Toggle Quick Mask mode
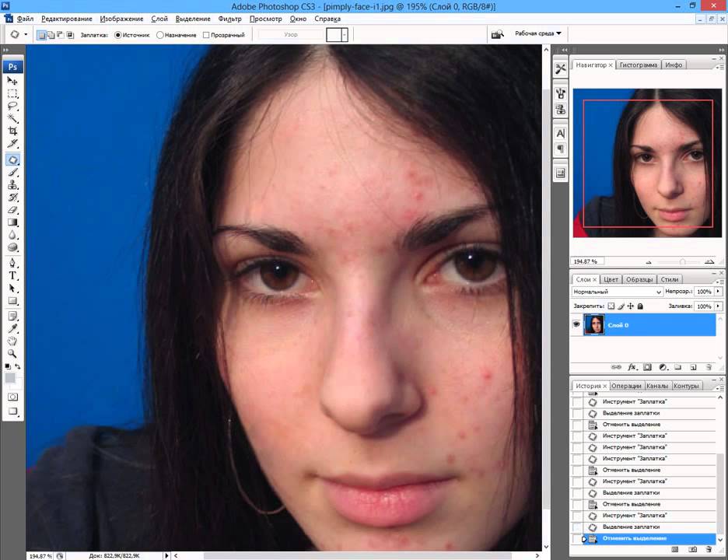 tap(12, 397)
